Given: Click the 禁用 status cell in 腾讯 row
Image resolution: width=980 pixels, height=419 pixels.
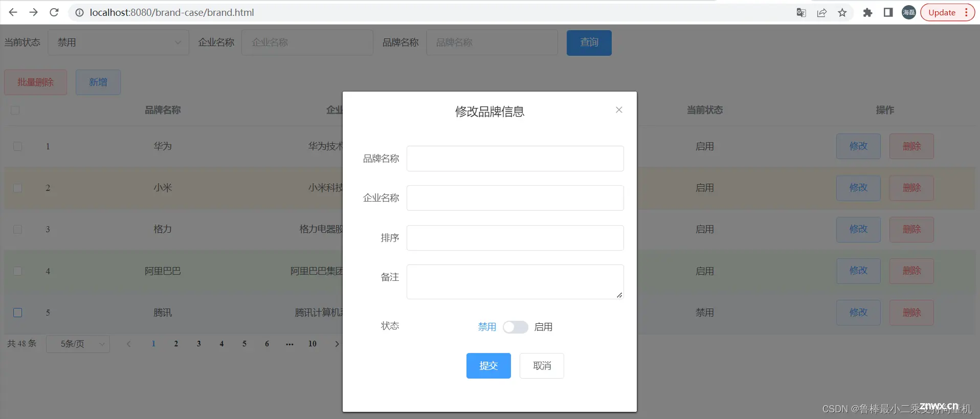Looking at the screenshot, I should click(x=704, y=313).
